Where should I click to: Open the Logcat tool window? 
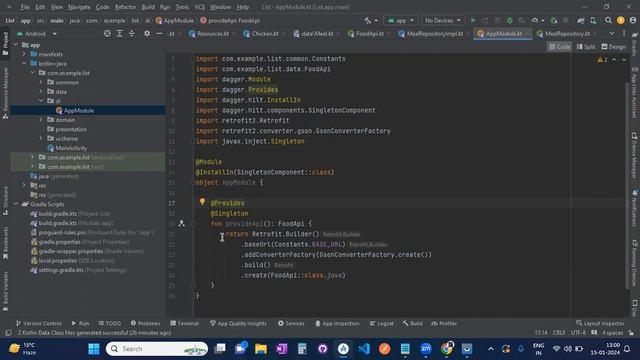click(382, 323)
